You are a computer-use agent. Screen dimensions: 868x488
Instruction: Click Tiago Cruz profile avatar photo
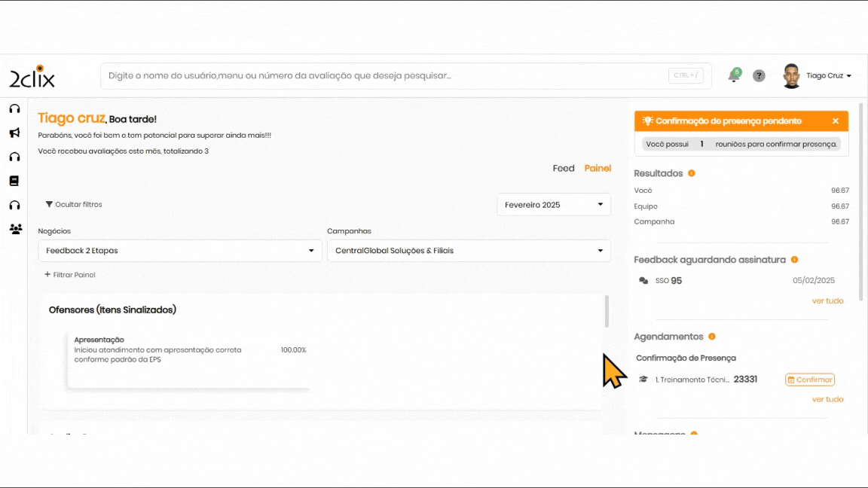[x=791, y=76]
